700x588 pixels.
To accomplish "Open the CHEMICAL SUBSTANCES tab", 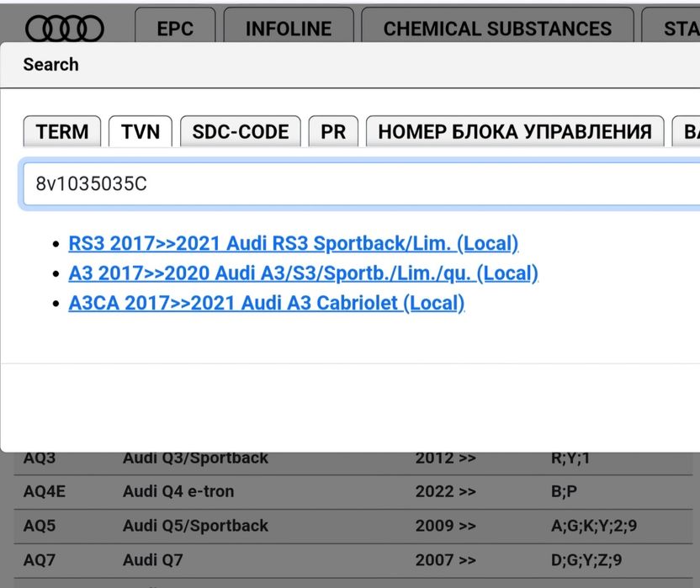I will tap(497, 29).
